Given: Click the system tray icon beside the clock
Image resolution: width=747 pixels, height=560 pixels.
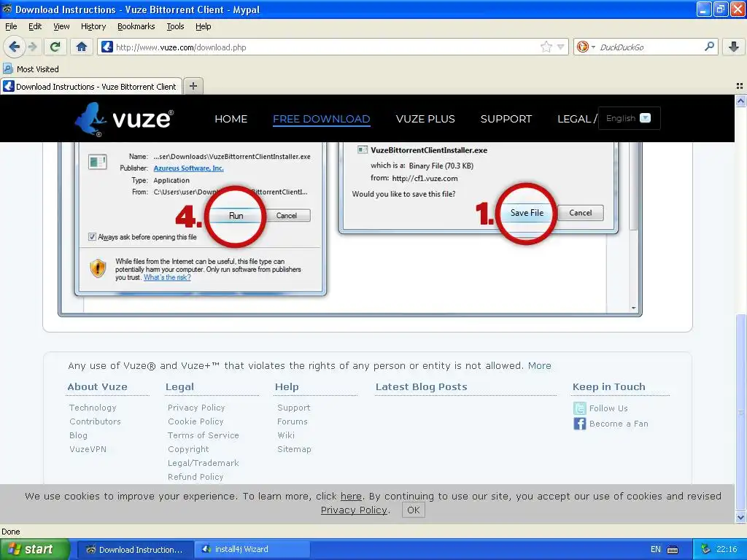Looking at the screenshot, I should [x=705, y=549].
